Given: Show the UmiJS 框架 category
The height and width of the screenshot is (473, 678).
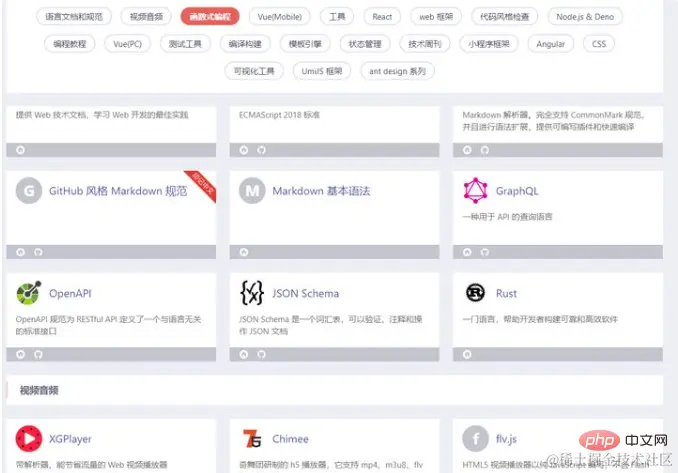Looking at the screenshot, I should tap(322, 71).
